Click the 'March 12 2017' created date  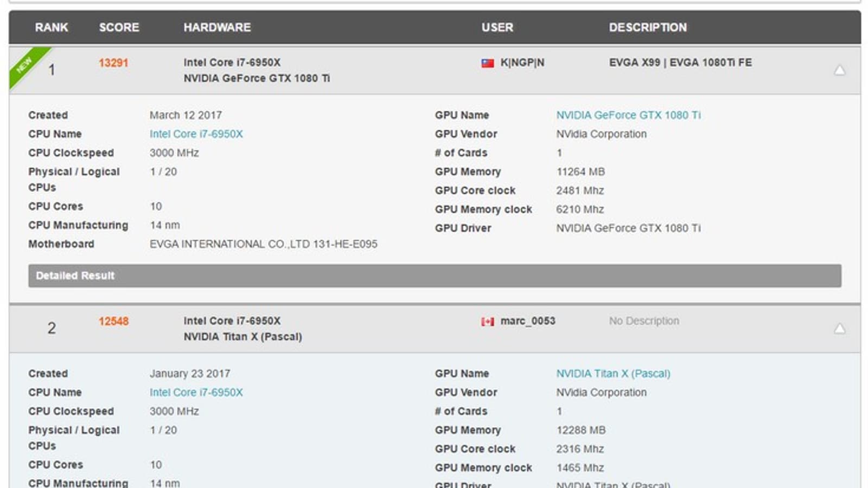click(186, 115)
